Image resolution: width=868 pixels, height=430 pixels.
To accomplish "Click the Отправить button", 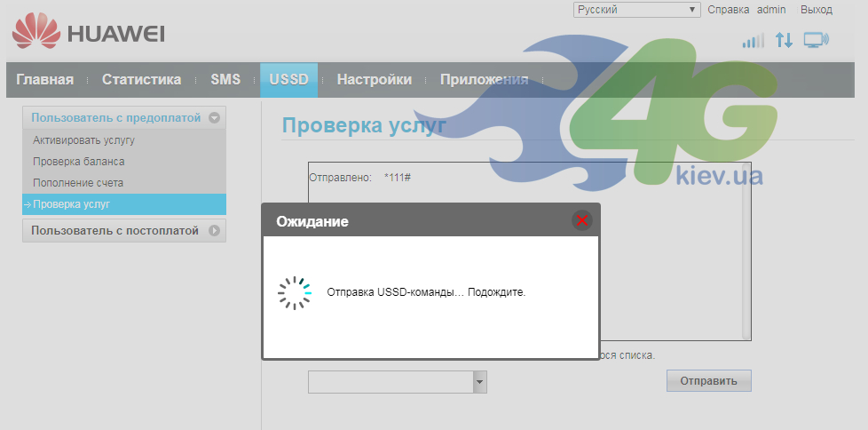I will pyautogui.click(x=708, y=380).
